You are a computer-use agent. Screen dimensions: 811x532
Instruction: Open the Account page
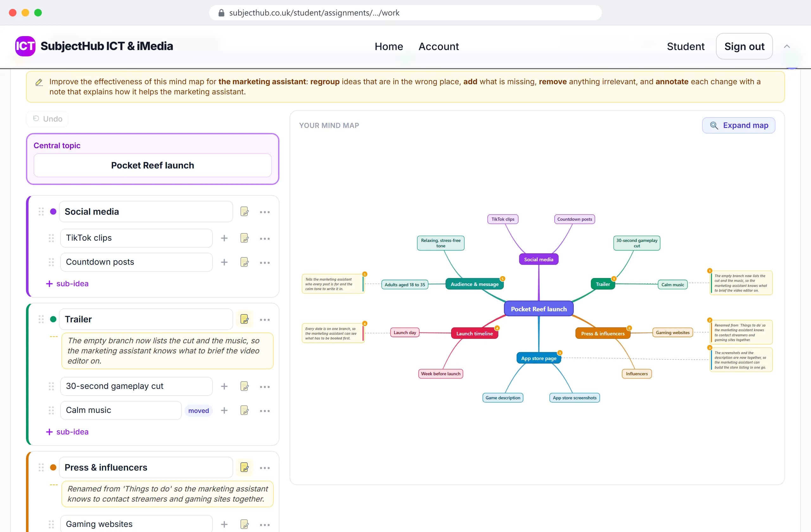click(x=438, y=46)
